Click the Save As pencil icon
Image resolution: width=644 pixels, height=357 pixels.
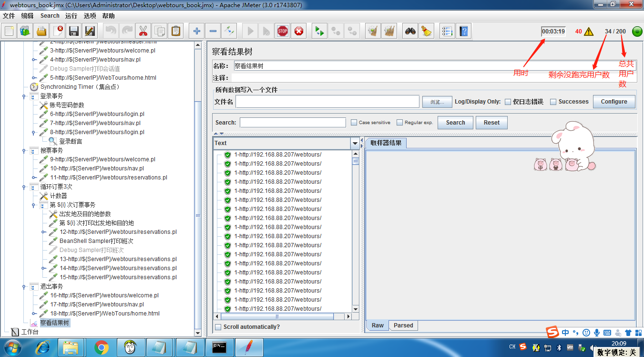pyautogui.click(x=90, y=31)
